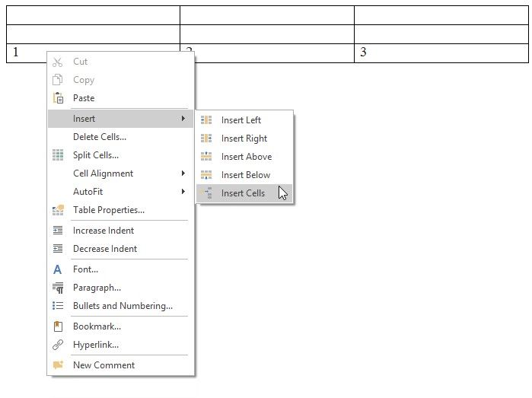The image size is (532, 398).
Task: Click the Bullets and Numbering list icon
Action: click(x=58, y=306)
